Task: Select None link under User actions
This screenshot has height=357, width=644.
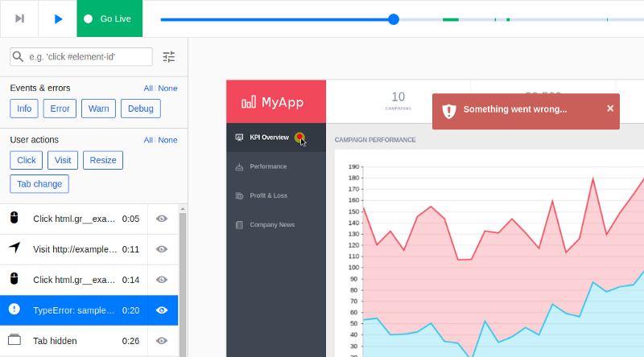Action: click(x=167, y=140)
